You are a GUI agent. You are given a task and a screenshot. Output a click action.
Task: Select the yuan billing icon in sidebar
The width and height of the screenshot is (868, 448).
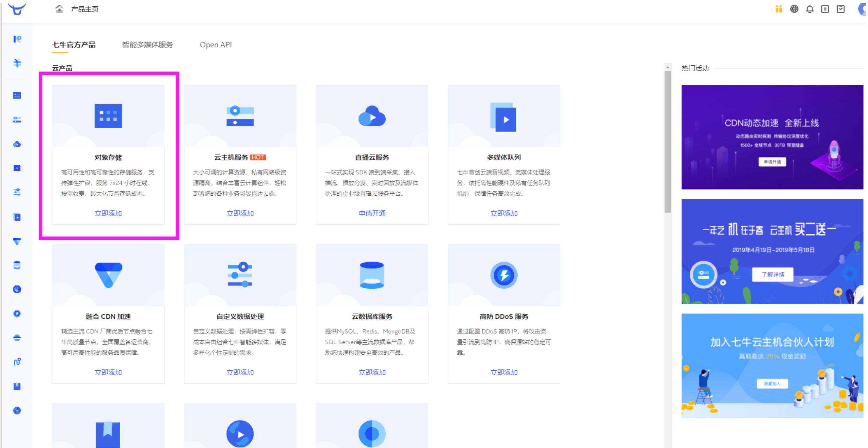coord(17,63)
